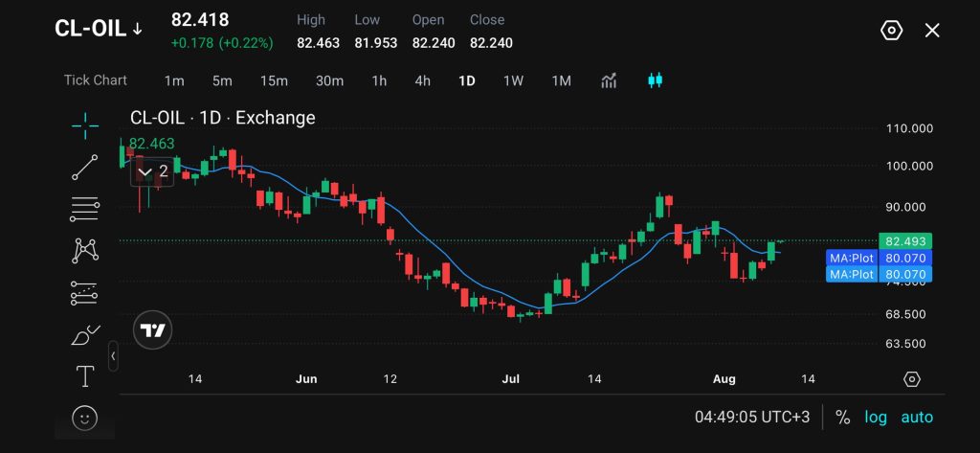Click the current price label 82.493
Image resolution: width=980 pixels, height=453 pixels.
[905, 241]
